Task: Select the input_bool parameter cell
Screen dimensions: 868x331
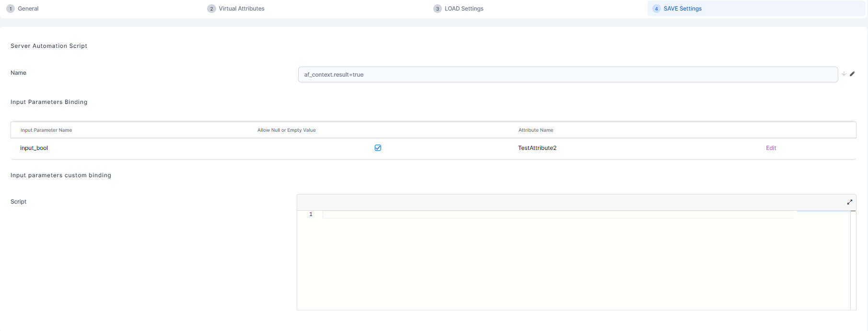Action: 34,148
